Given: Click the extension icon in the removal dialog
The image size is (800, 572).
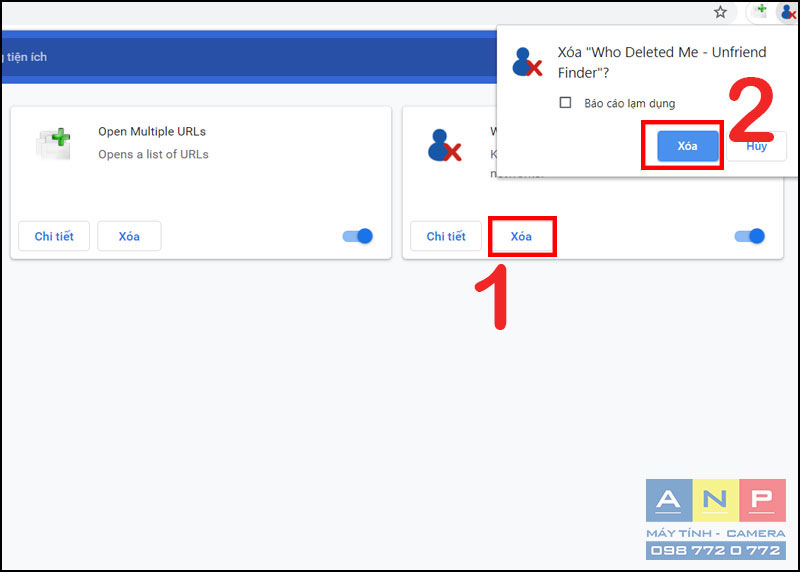Looking at the screenshot, I should 527,62.
